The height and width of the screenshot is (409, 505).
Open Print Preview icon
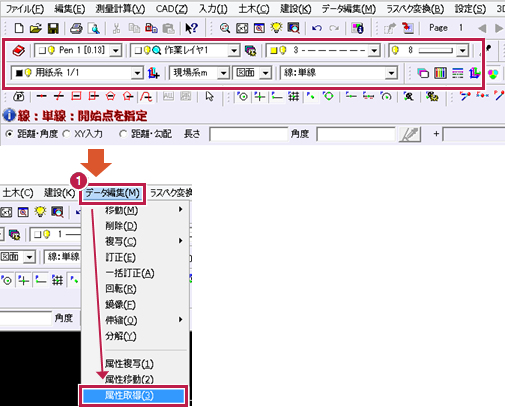click(94, 28)
